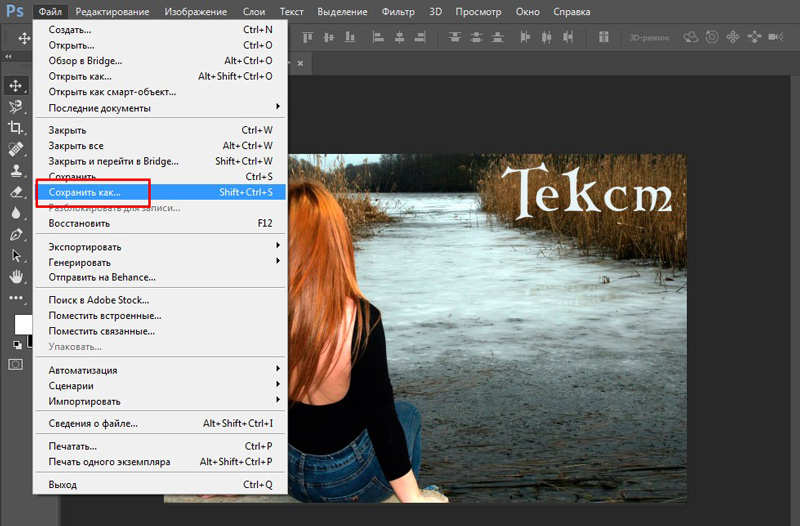This screenshot has height=526, width=800.
Task: Distribute horizontal centers icon
Action: pos(546,37)
